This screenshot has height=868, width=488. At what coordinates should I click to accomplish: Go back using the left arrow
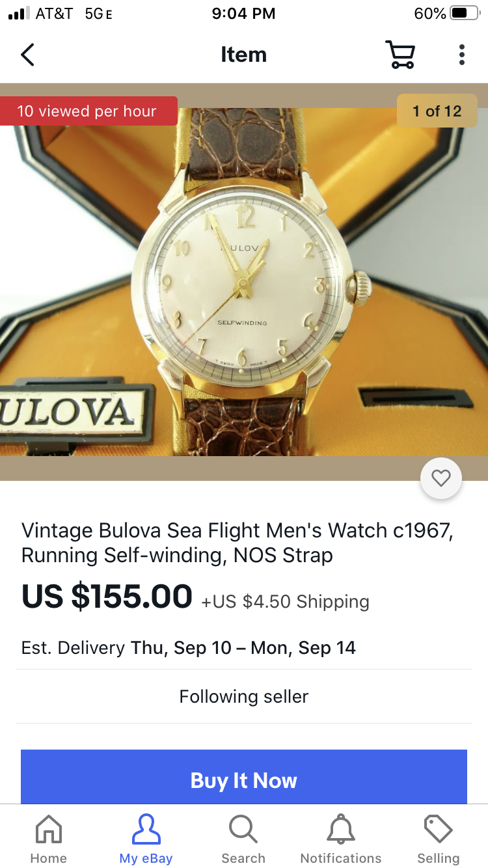pos(27,55)
